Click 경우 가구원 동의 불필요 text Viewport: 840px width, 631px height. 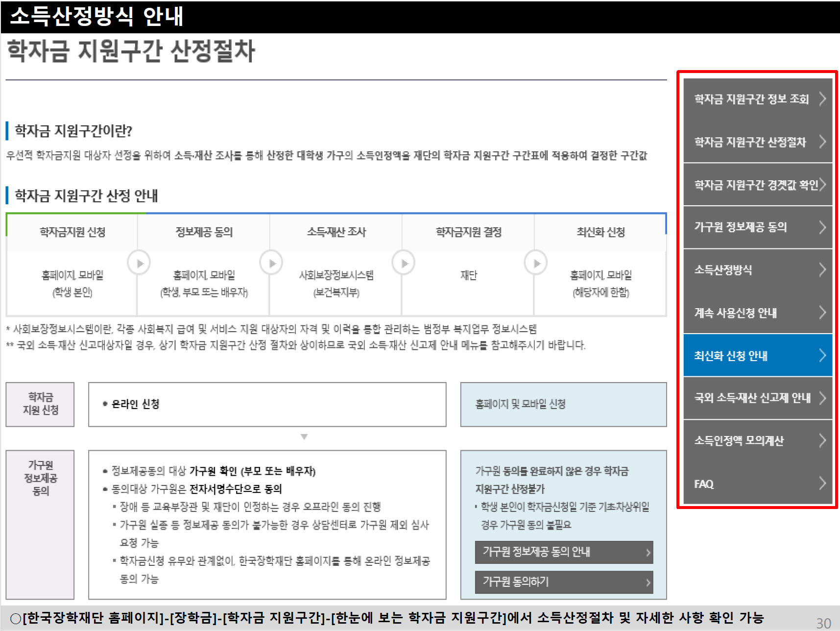coord(526,525)
